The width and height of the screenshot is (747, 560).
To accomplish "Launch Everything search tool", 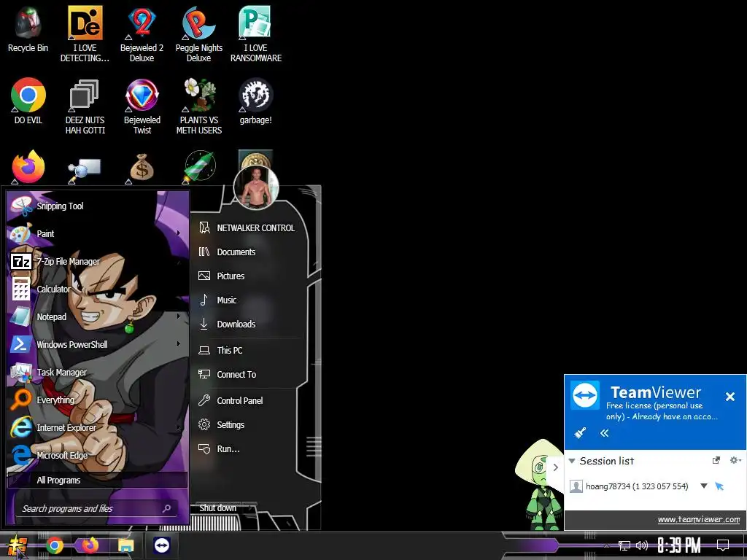I will [98, 400].
